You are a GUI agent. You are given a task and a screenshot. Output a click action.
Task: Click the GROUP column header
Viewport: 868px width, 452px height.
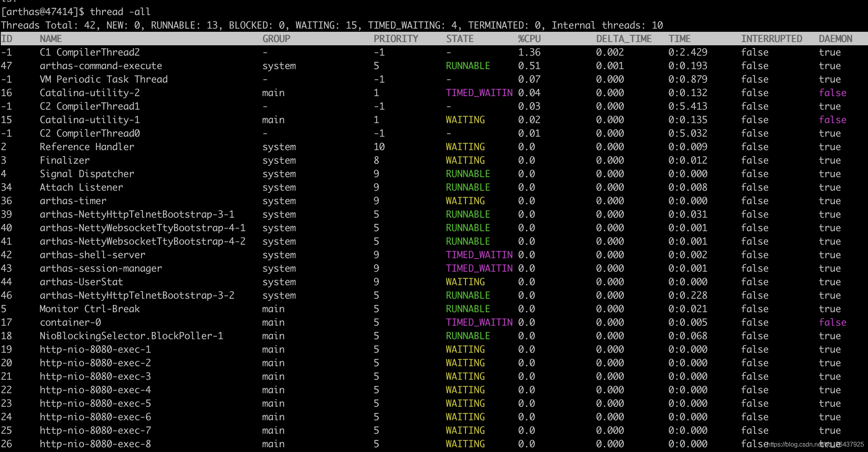pos(276,39)
